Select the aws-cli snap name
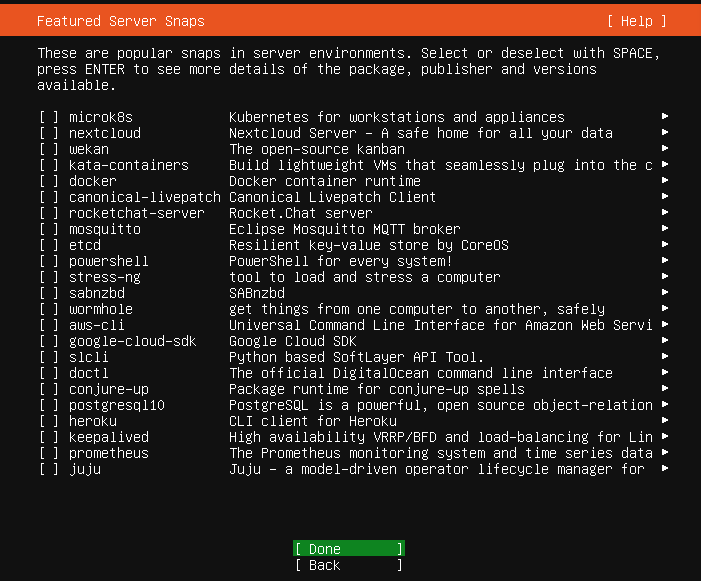The height and width of the screenshot is (581, 701). coord(97,325)
